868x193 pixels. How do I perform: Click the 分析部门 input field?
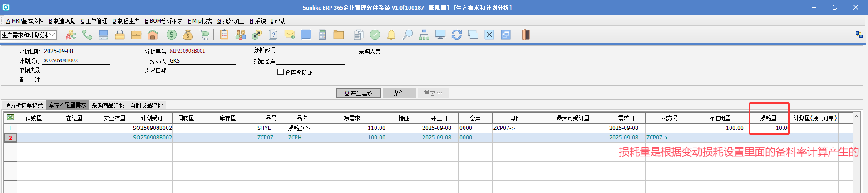coord(310,51)
